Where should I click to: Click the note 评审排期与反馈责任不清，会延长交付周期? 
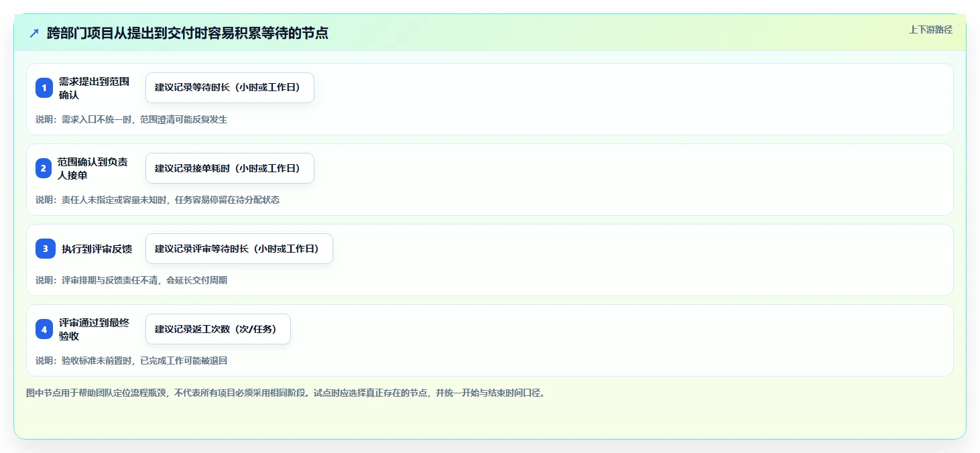(x=131, y=280)
